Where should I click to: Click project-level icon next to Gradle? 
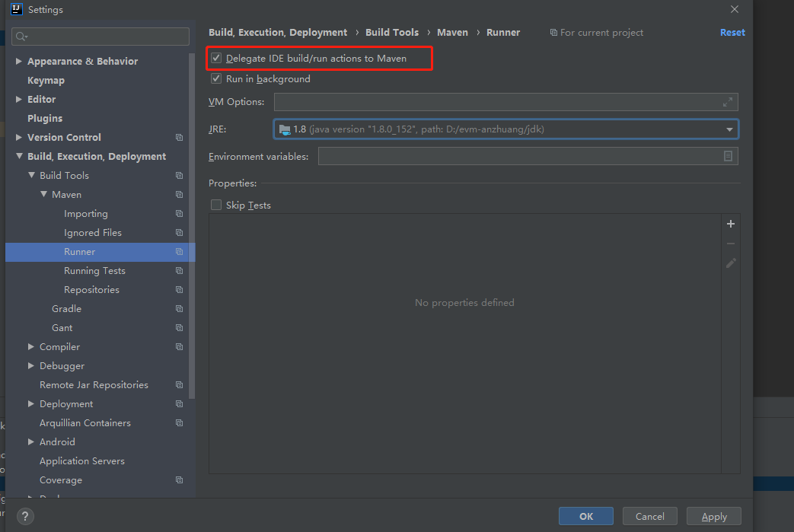[179, 309]
